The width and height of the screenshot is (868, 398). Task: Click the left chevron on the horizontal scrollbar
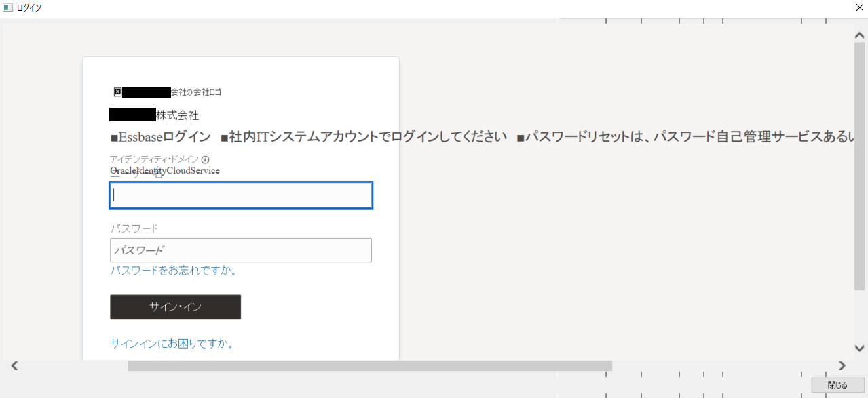15,365
